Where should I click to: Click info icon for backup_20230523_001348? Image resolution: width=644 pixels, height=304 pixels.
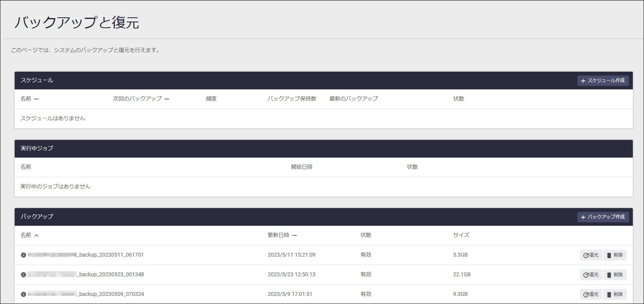point(23,275)
